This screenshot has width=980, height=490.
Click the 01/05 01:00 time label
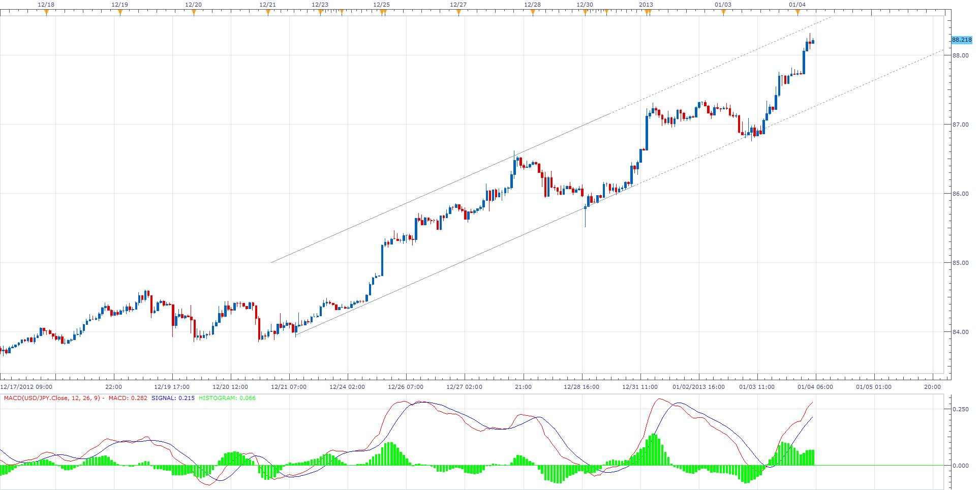click(874, 387)
